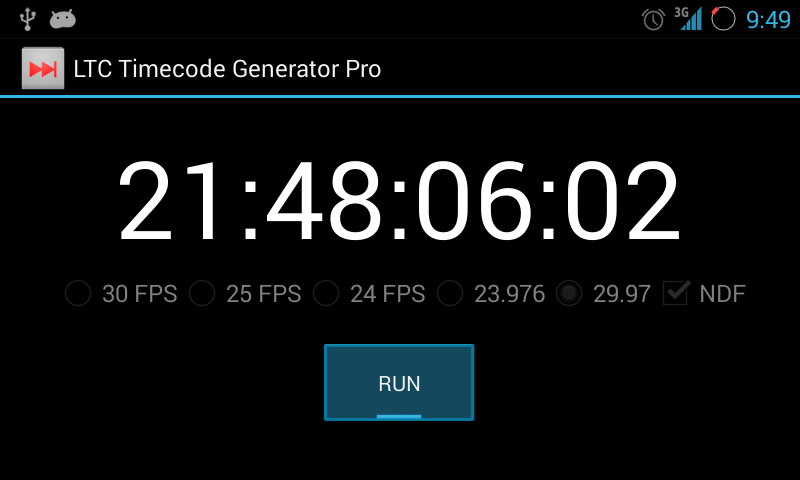
Task: Tap the 3G signal strength icon
Action: coord(689,18)
